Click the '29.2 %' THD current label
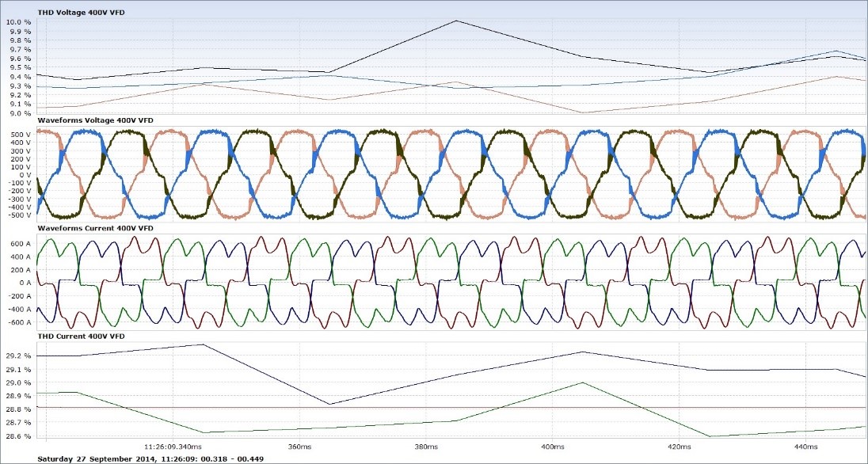Image resolution: width=868 pixels, height=464 pixels. (17, 356)
